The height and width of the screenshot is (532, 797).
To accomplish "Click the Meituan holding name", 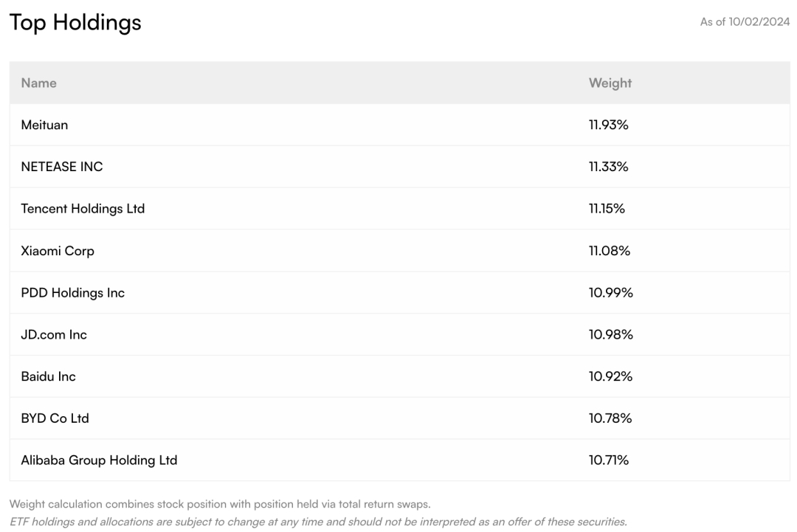I will click(x=44, y=125).
